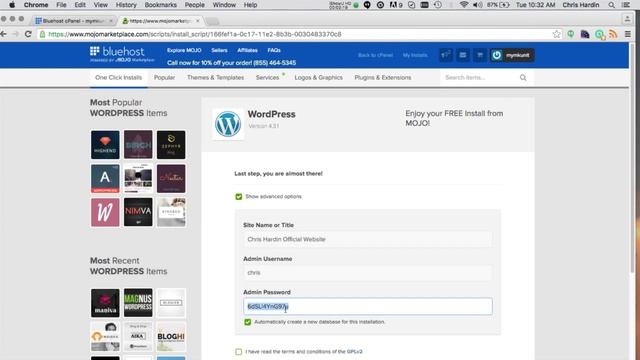This screenshot has width=640, height=360.
Task: Open the Birch theme thumbnail
Action: pyautogui.click(x=138, y=145)
